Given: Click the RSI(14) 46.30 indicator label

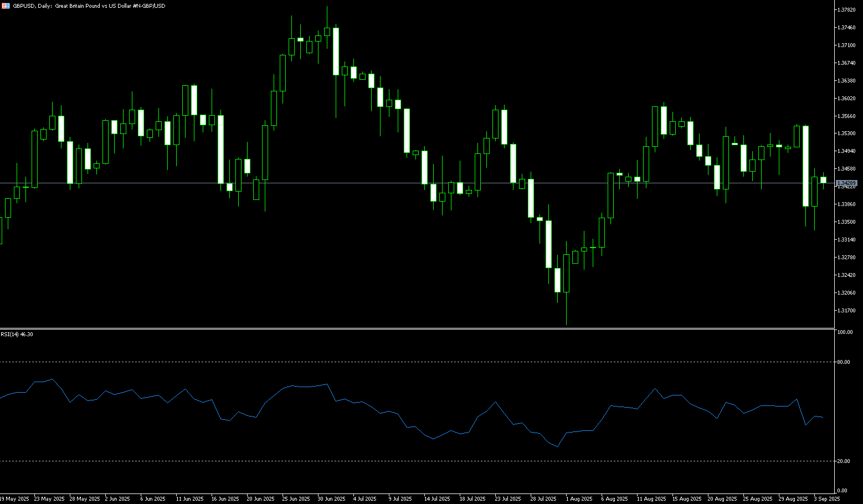Looking at the screenshot, I should click(x=17, y=334).
